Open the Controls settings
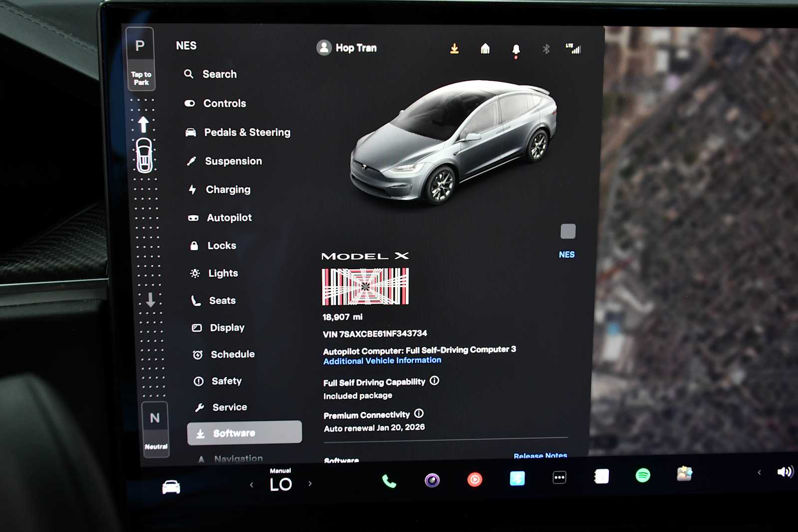The image size is (798, 532). point(215,103)
